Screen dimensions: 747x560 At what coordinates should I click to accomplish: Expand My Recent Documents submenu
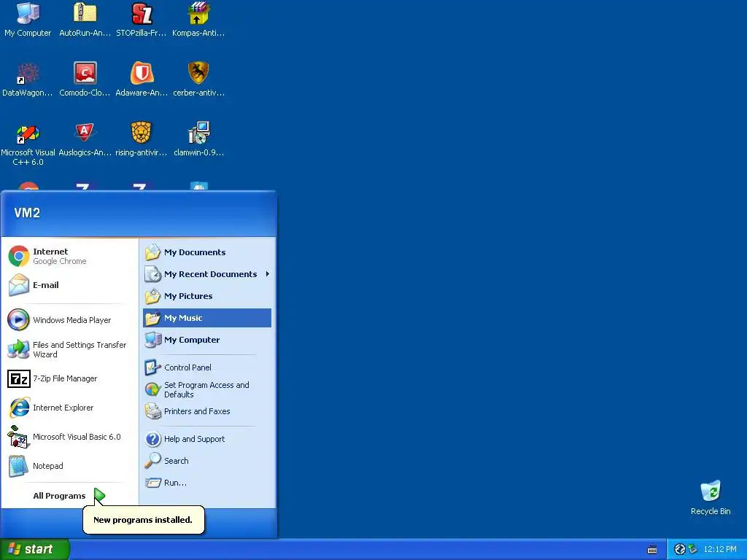coord(206,274)
